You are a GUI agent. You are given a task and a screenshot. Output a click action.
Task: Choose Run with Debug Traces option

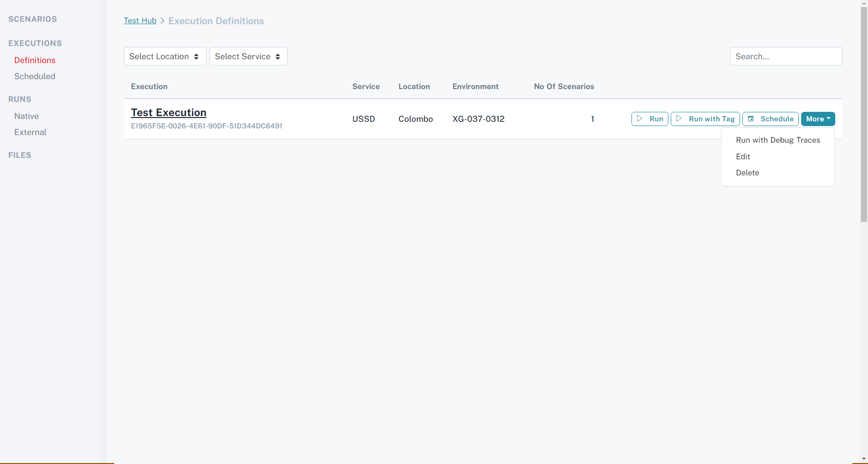click(777, 140)
